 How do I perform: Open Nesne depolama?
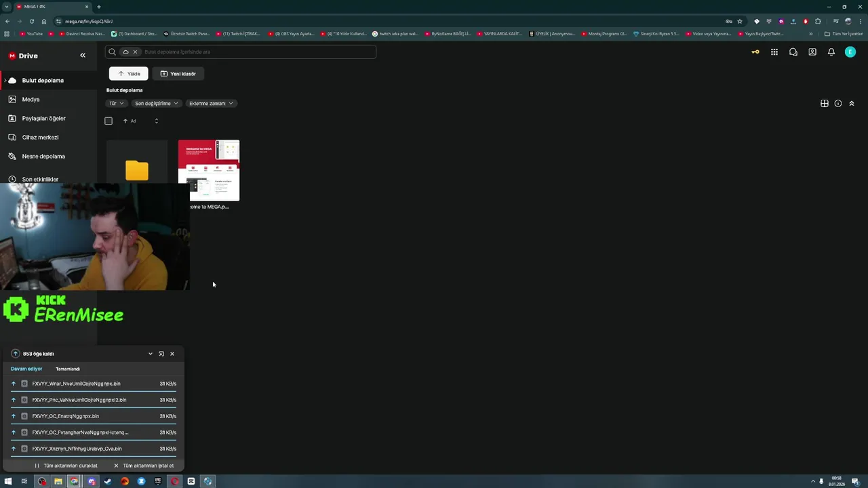pos(49,156)
